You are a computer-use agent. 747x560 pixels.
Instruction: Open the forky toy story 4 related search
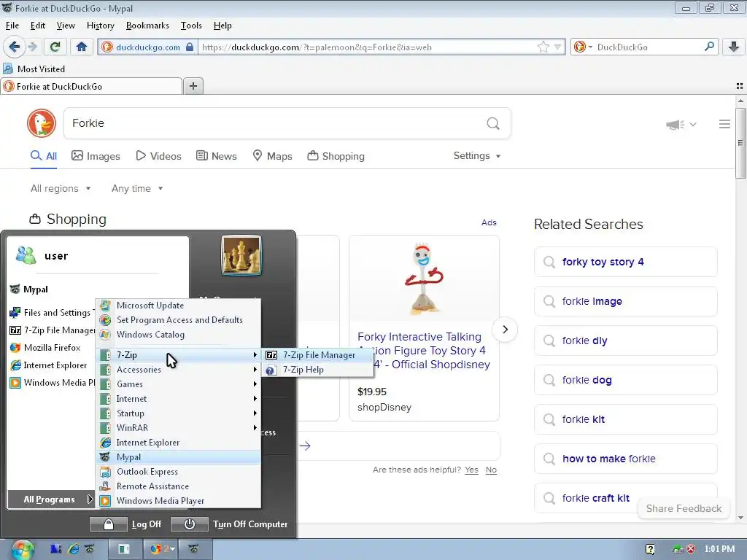[625, 262]
